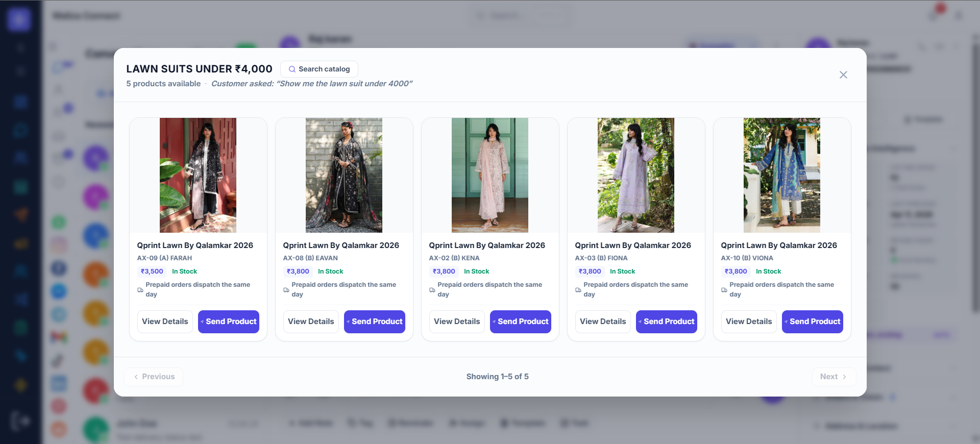Send the AX-03 FIONA product to the customer
The image size is (980, 444).
(667, 322)
